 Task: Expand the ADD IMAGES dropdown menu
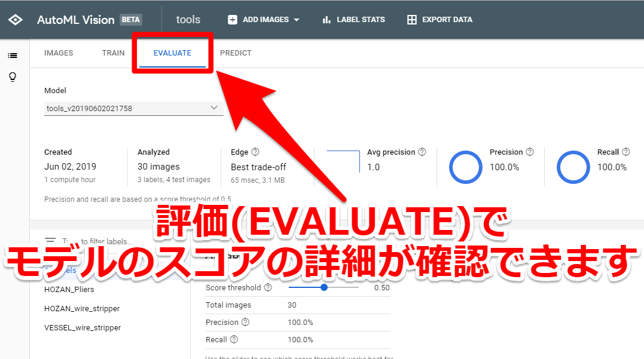coord(297,19)
